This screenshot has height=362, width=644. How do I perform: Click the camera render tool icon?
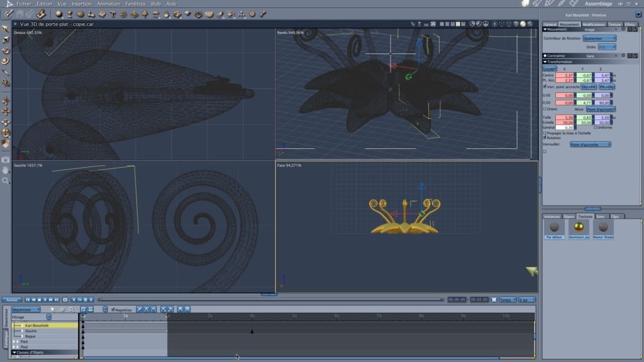(x=6, y=160)
